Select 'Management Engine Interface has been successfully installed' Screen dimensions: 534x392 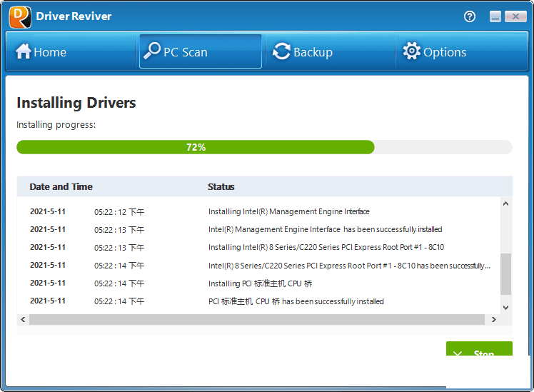[259, 229]
